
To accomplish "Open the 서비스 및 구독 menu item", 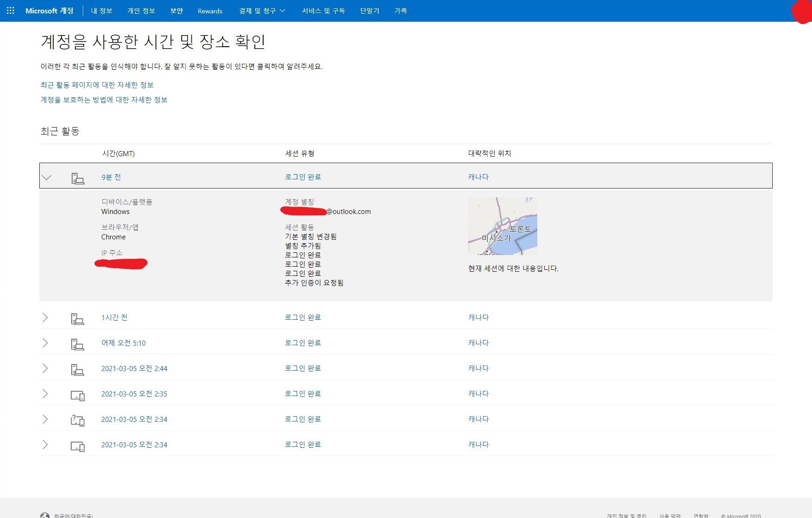I will (323, 11).
